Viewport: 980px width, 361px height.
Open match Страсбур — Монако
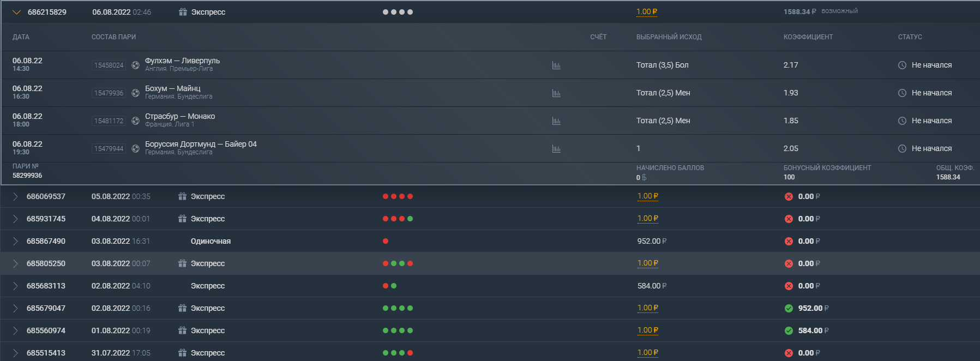[x=180, y=116]
